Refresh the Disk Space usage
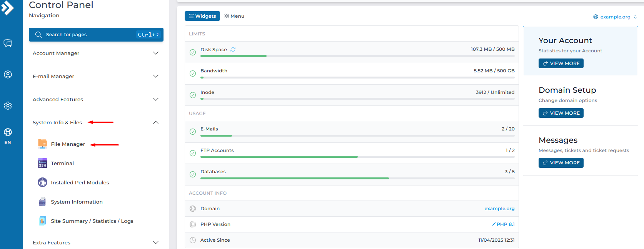644x249 pixels. pyautogui.click(x=233, y=50)
